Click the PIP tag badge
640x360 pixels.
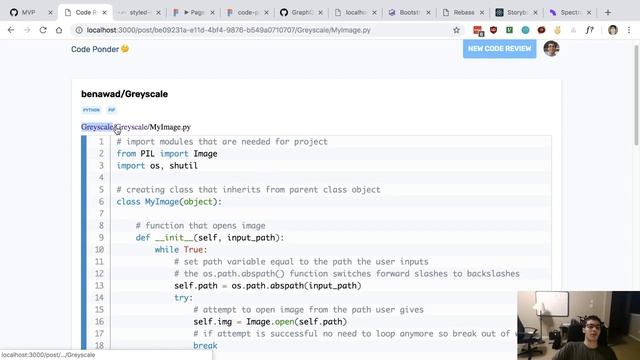111,110
